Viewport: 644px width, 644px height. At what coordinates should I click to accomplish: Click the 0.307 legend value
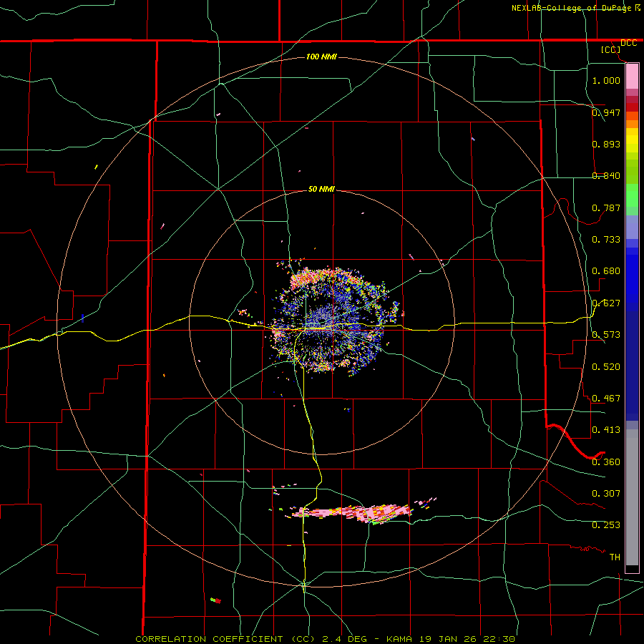click(x=606, y=494)
